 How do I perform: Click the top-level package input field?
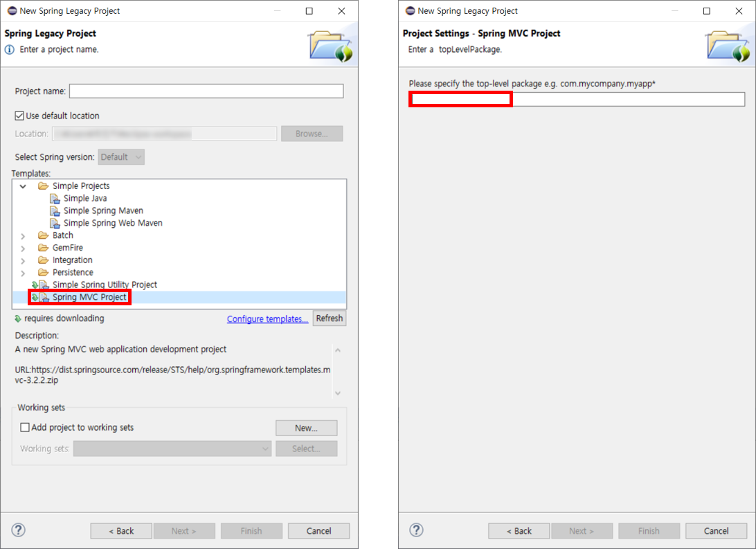(577, 99)
